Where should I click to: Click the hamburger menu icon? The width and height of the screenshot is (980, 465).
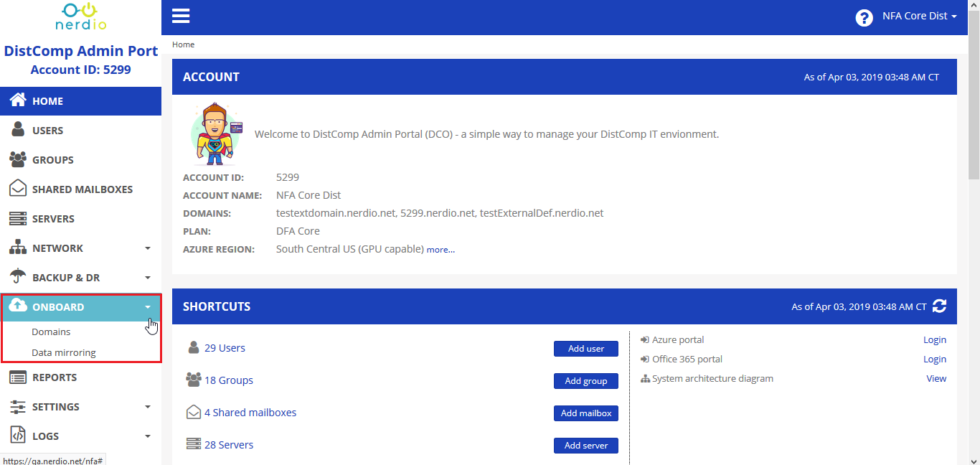click(x=181, y=16)
